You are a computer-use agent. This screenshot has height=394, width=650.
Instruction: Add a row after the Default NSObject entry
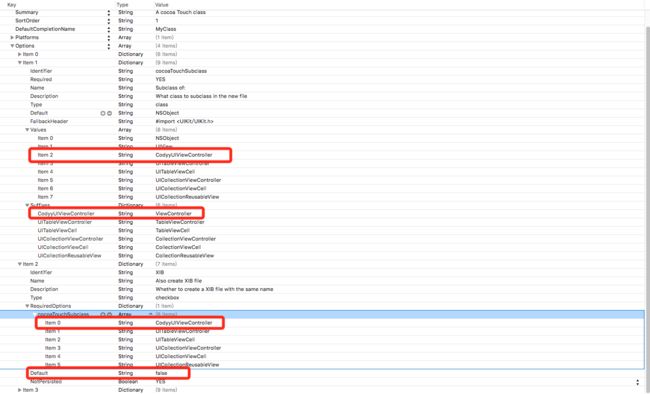click(103, 113)
